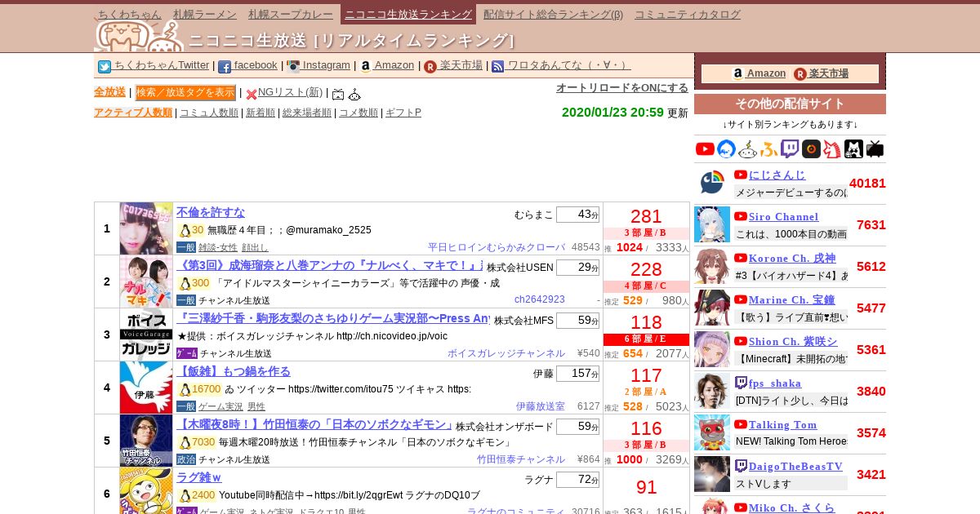The image size is (980, 514).
Task: Click the 雑談·女性 tag on rank 1
Action: 218,247
